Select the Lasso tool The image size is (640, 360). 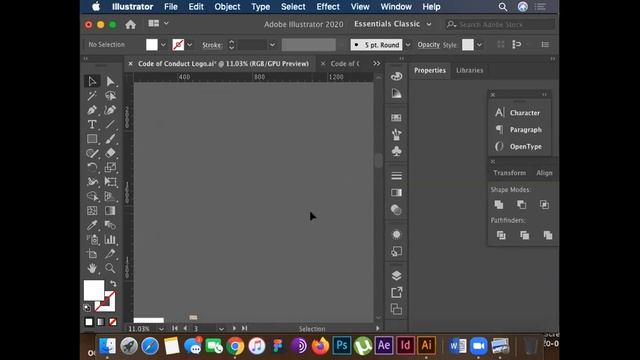pos(110,96)
